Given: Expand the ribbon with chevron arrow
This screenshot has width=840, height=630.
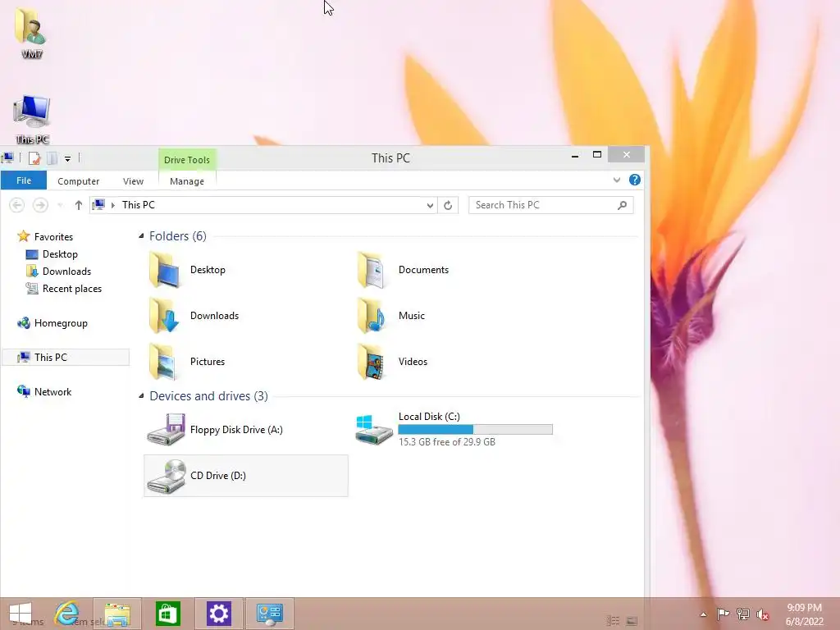Looking at the screenshot, I should (617, 180).
